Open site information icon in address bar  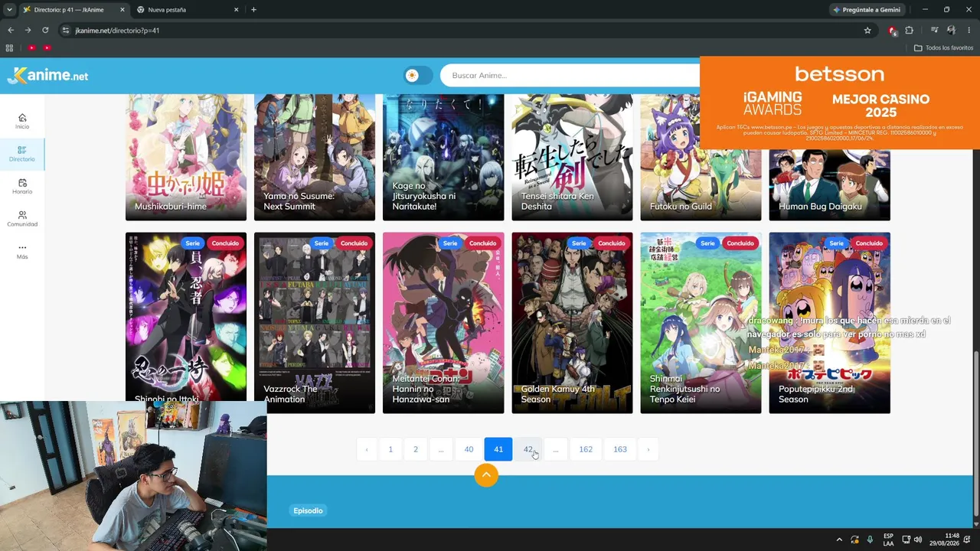pos(66,31)
